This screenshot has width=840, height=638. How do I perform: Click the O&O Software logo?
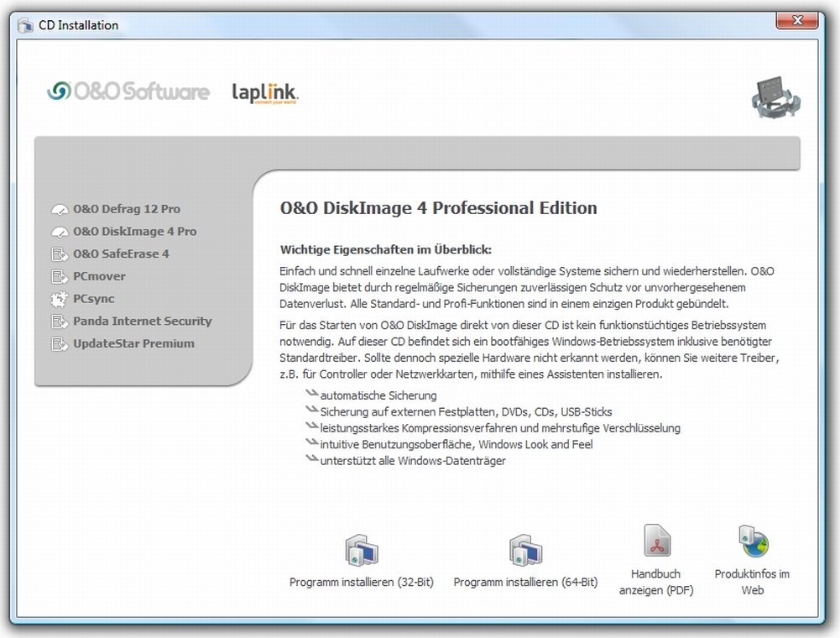(128, 92)
